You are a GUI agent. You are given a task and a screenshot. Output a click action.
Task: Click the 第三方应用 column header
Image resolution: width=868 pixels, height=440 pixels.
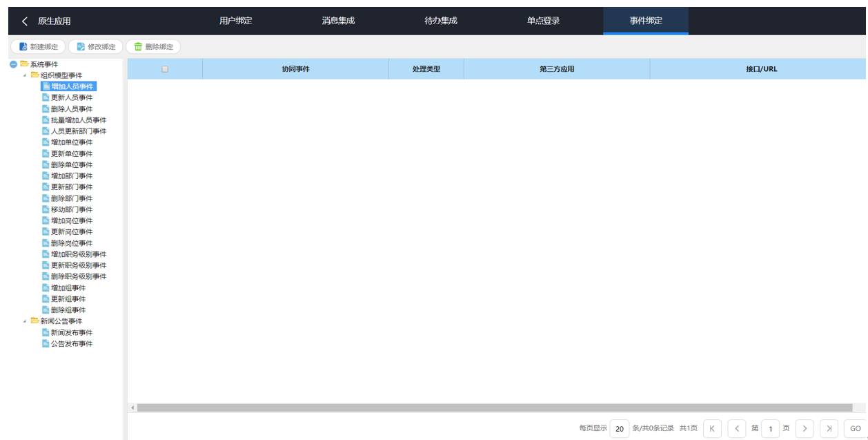[x=557, y=69]
